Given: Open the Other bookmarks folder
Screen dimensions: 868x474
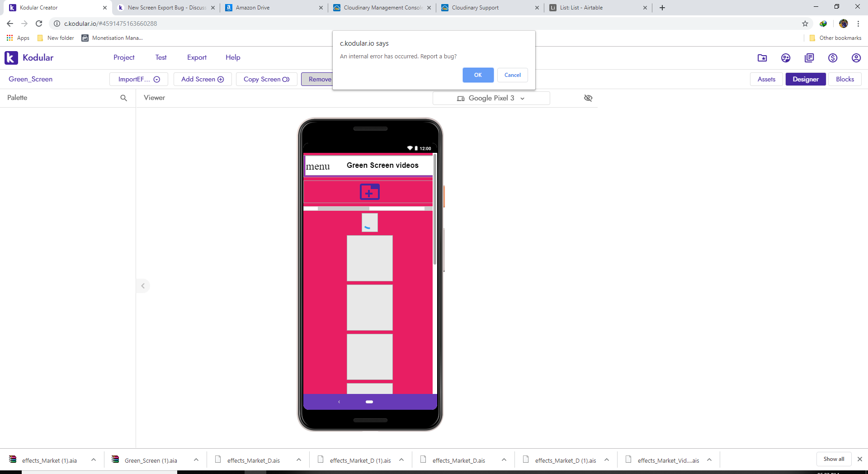Looking at the screenshot, I should click(x=835, y=38).
